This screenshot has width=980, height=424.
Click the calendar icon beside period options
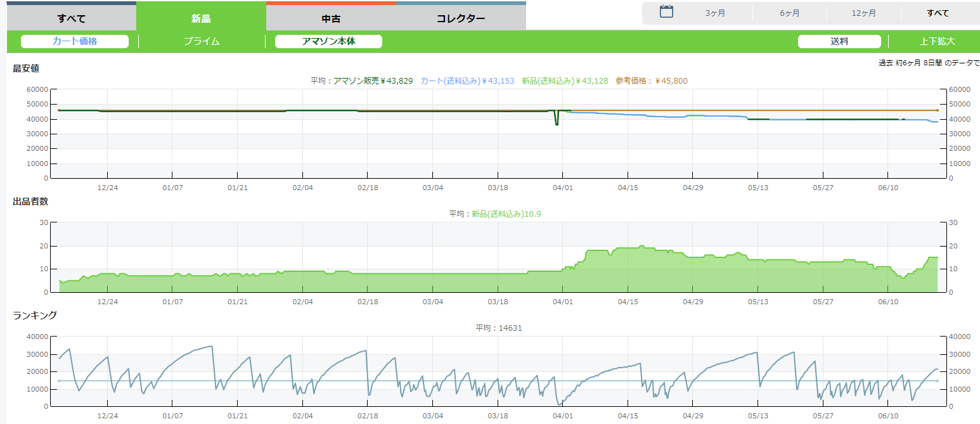coord(666,11)
